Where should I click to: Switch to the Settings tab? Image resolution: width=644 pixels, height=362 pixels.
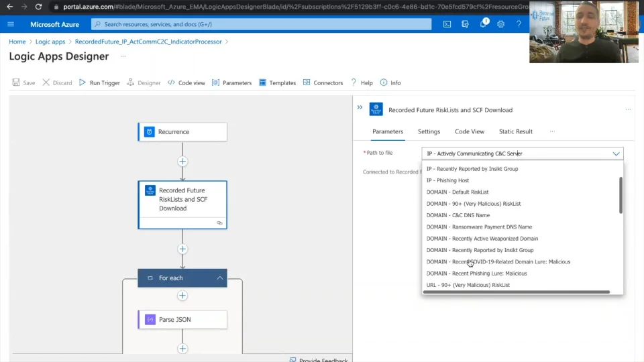tap(429, 131)
